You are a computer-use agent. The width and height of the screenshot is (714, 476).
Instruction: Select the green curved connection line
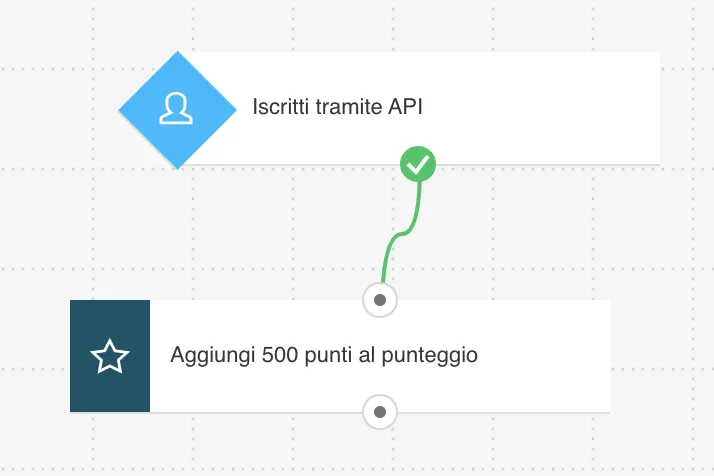coord(402,233)
